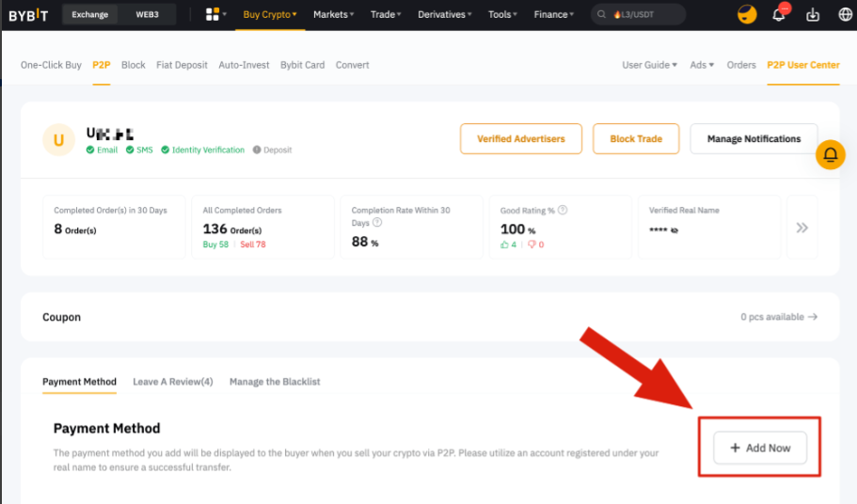Click the download app icon
The image size is (857, 504).
coord(813,15)
